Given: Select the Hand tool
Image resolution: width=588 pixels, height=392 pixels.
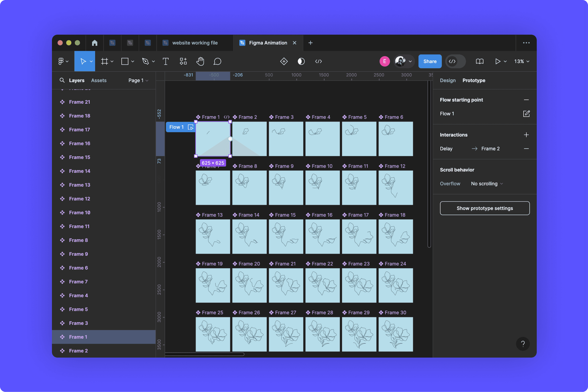Looking at the screenshot, I should [200, 61].
